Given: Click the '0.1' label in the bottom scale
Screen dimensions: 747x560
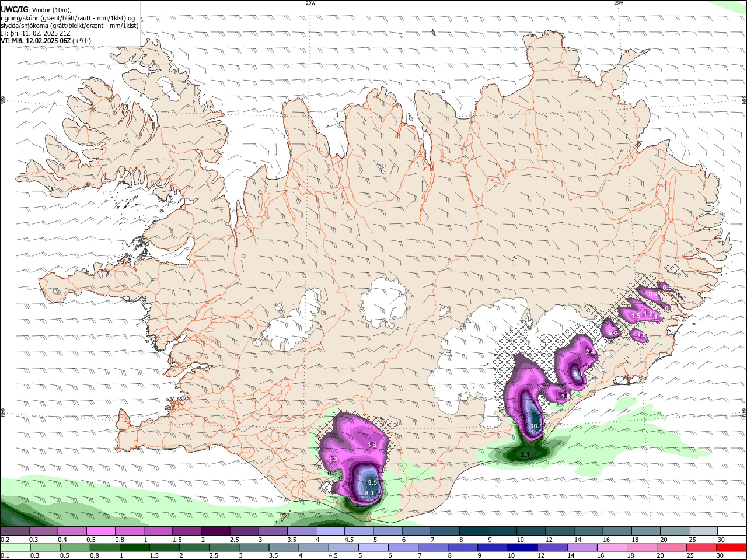Looking at the screenshot, I should [x=4, y=556].
